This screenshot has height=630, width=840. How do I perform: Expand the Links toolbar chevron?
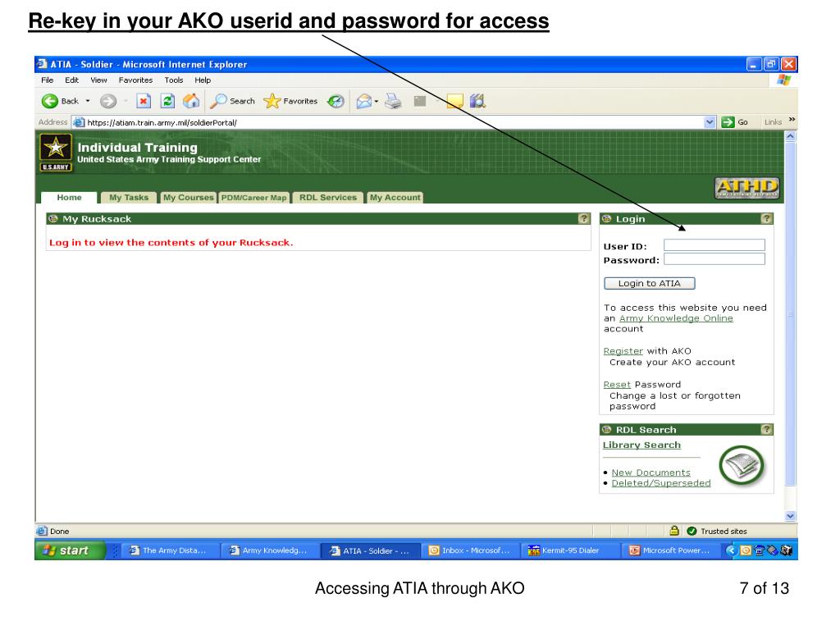[792, 119]
